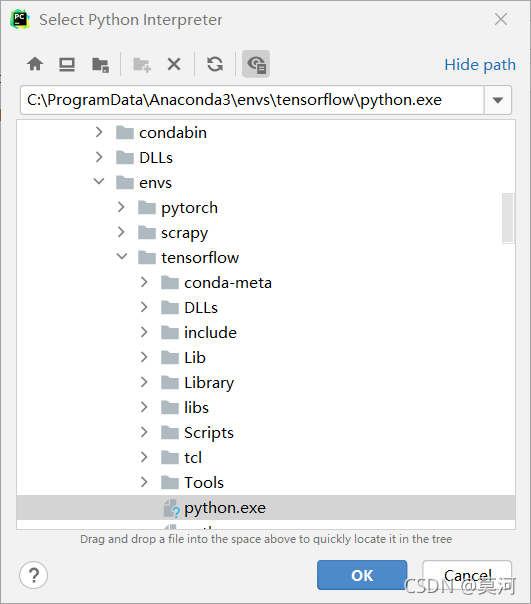The height and width of the screenshot is (604, 531).
Task: Delete selected item with X icon
Action: tap(174, 64)
